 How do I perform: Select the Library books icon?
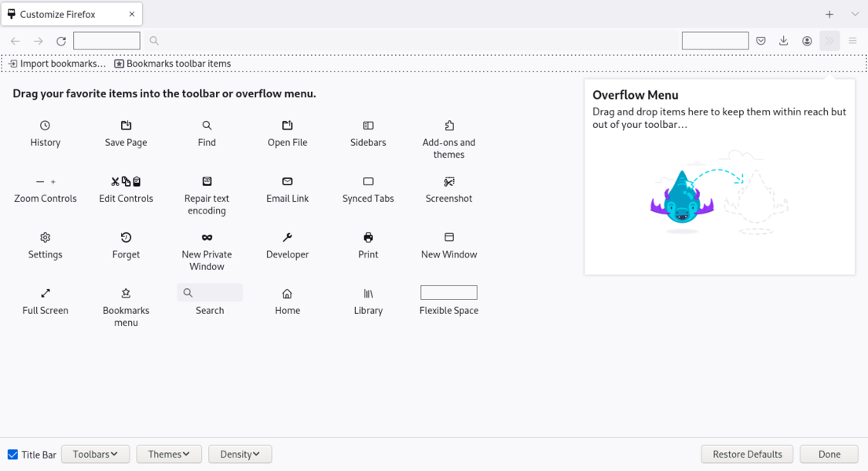click(x=368, y=294)
